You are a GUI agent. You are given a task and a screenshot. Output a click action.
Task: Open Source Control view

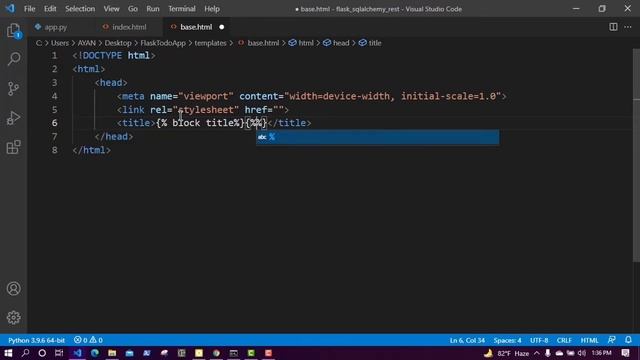click(x=13, y=89)
